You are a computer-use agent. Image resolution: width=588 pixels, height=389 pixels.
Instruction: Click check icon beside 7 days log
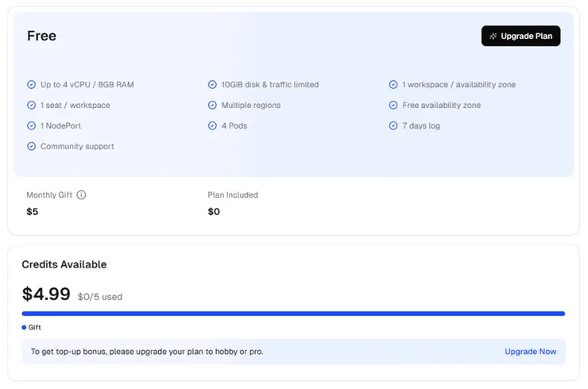click(393, 125)
